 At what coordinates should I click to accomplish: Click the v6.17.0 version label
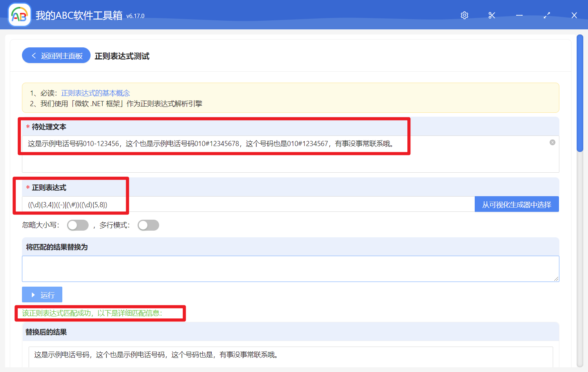(135, 16)
